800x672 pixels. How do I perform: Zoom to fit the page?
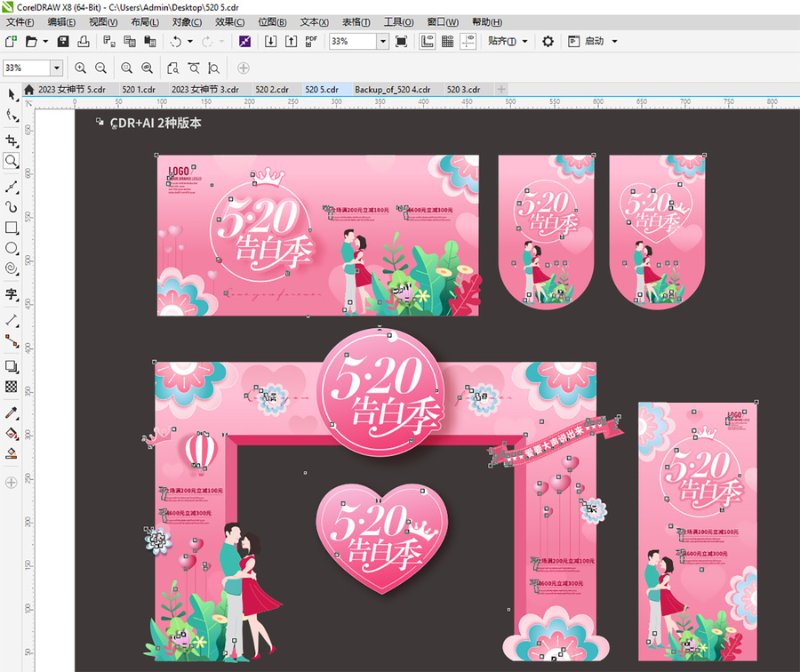coord(173,68)
